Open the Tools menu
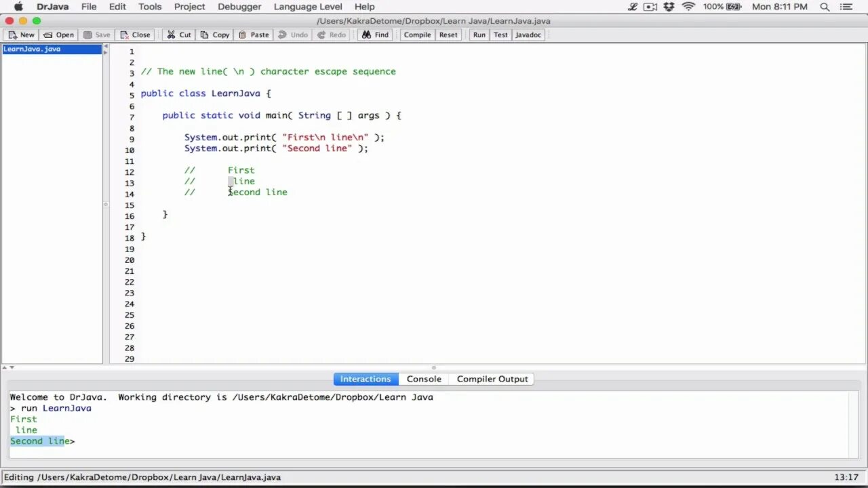 pyautogui.click(x=150, y=7)
